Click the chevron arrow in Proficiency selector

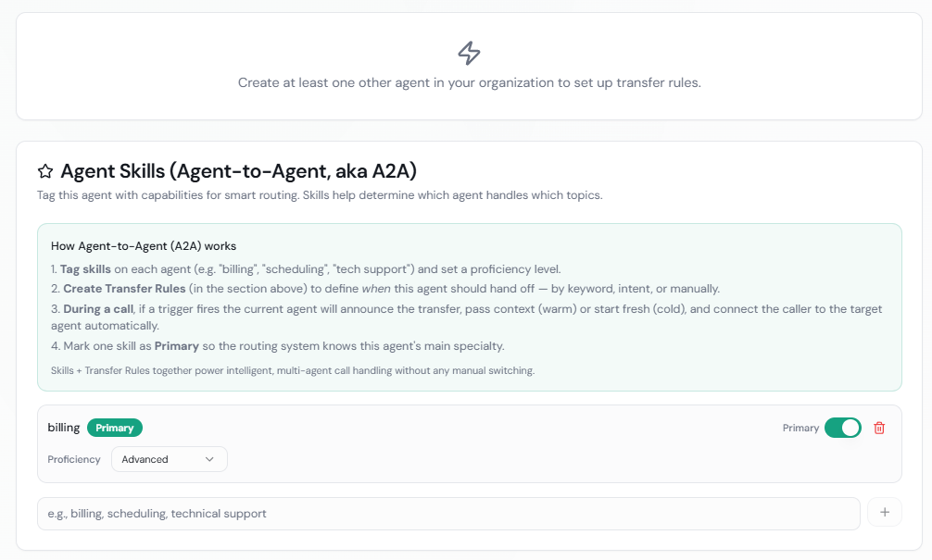click(209, 459)
